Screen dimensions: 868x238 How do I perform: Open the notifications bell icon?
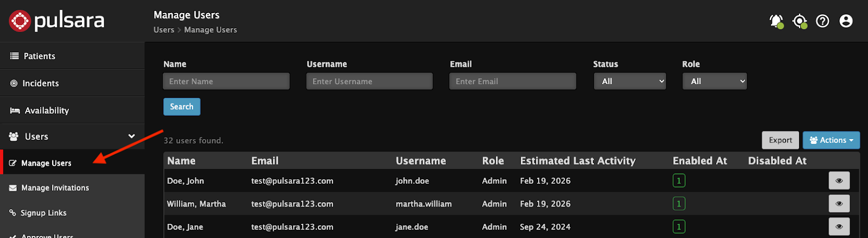(776, 21)
